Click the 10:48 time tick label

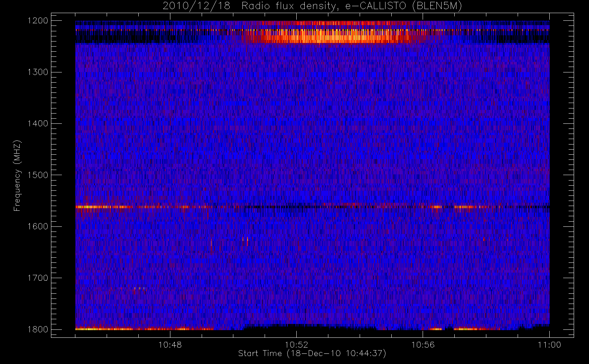pyautogui.click(x=170, y=345)
